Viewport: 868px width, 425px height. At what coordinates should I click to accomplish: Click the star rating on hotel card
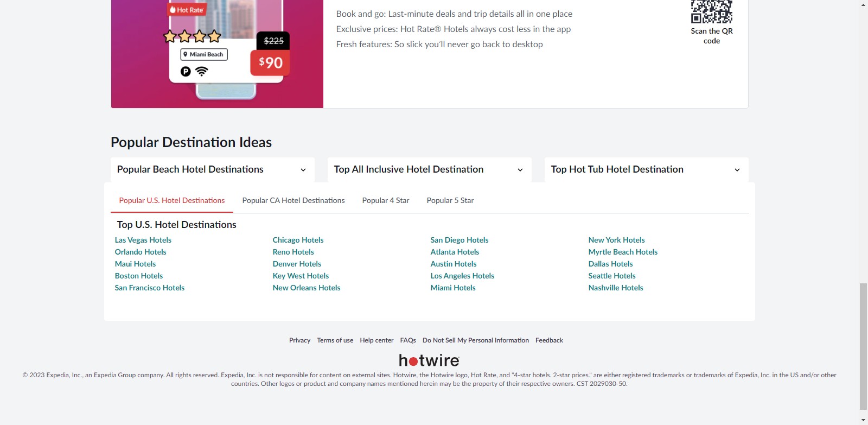[x=193, y=36]
